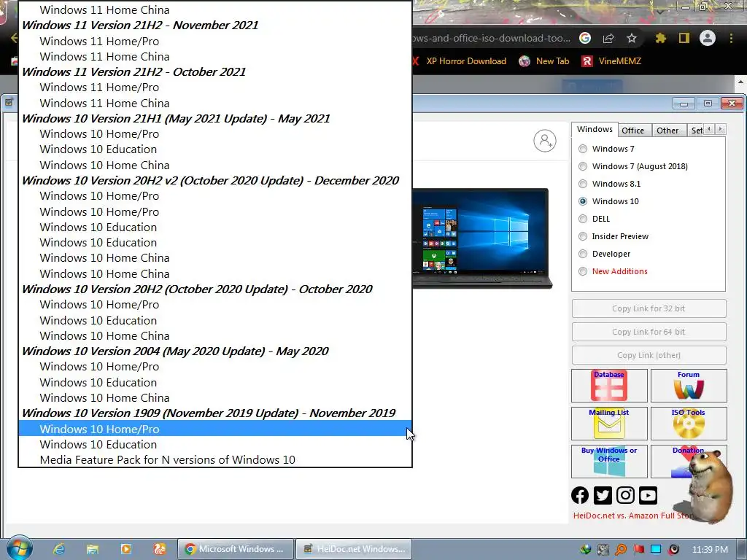Open the Forum icon button
Screen dimensions: 747x560
pyautogui.click(x=689, y=385)
